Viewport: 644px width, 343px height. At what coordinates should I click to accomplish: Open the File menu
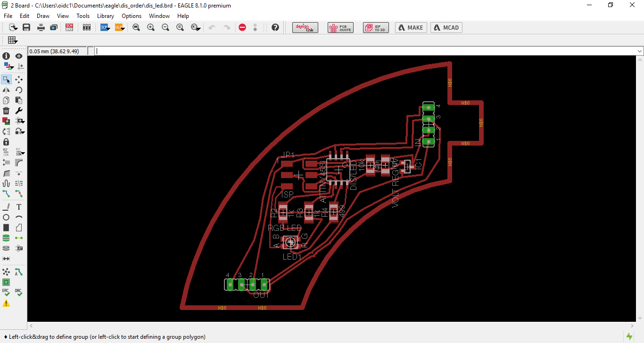(8, 16)
